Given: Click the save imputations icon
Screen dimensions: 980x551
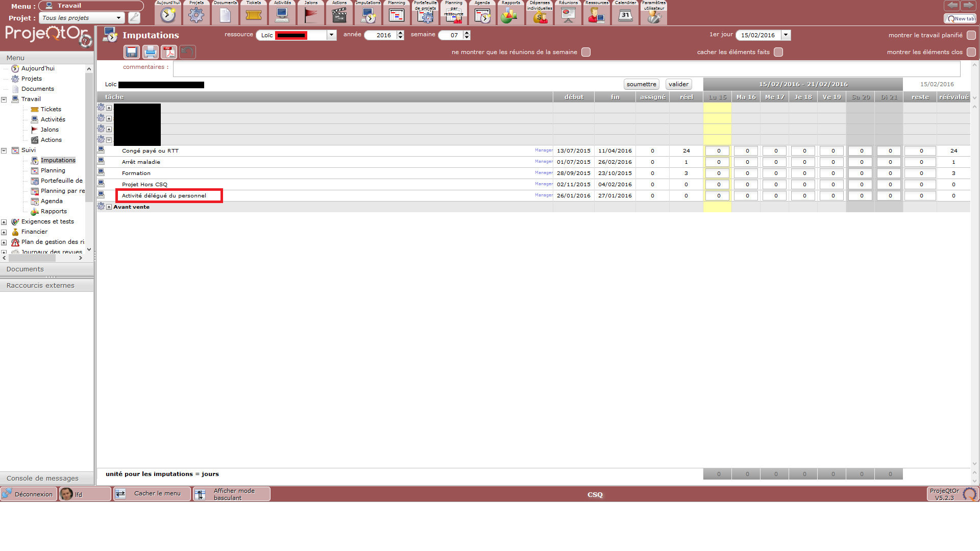Looking at the screenshot, I should [132, 52].
